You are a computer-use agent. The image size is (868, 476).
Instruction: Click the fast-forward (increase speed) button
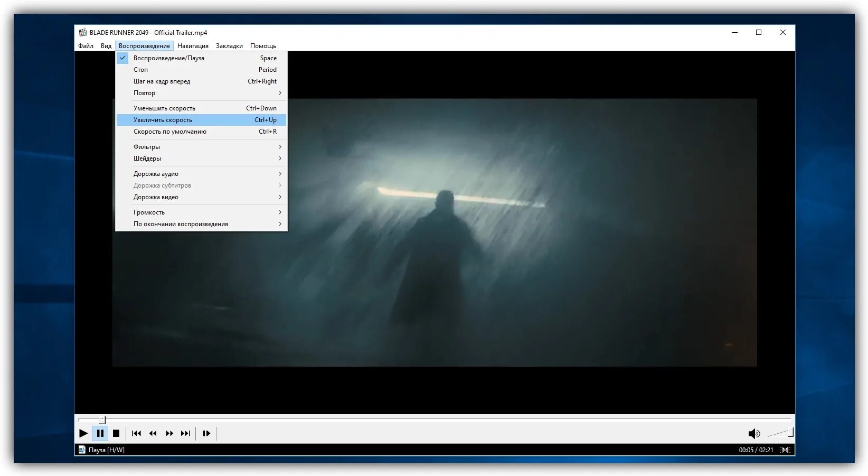click(169, 433)
